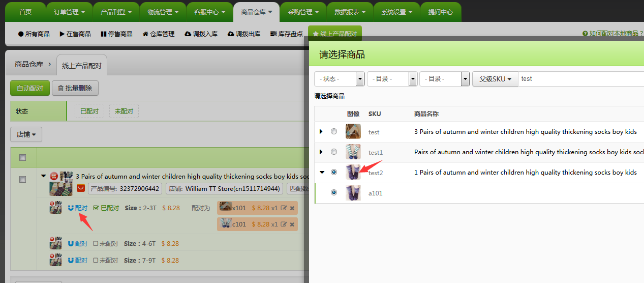Click the edit pencil icon for x101
The image size is (644, 283).
284,208
